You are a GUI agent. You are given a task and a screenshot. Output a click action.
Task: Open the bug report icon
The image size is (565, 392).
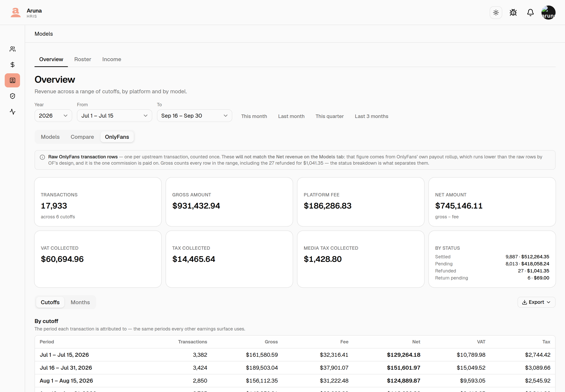tap(513, 13)
